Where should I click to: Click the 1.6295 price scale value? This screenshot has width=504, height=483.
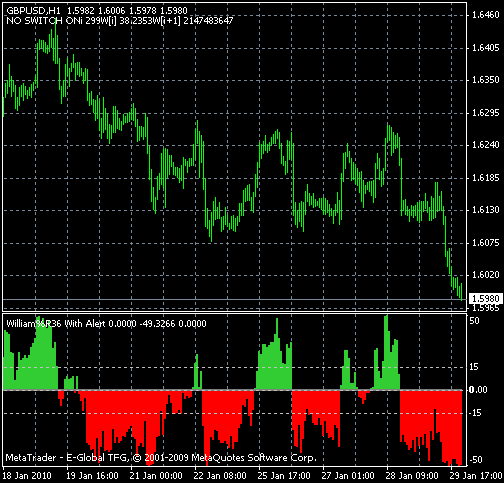tap(486, 113)
